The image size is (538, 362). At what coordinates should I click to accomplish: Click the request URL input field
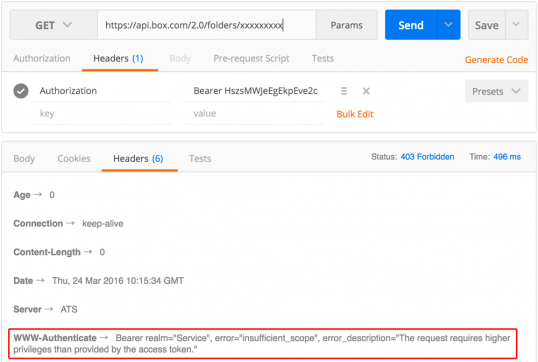click(207, 25)
